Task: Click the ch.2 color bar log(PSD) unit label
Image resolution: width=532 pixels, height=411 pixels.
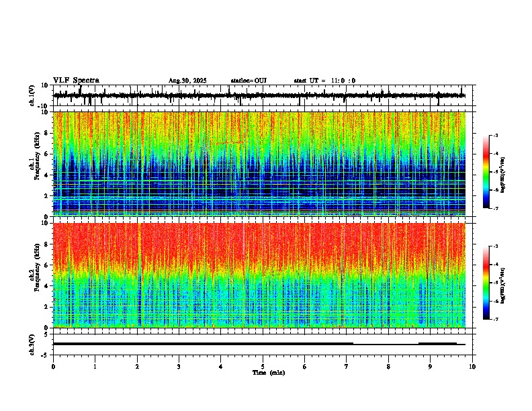Action: (x=503, y=286)
